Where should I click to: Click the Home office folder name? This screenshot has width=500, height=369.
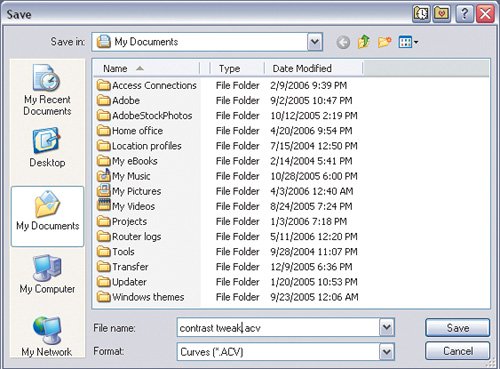tap(137, 131)
